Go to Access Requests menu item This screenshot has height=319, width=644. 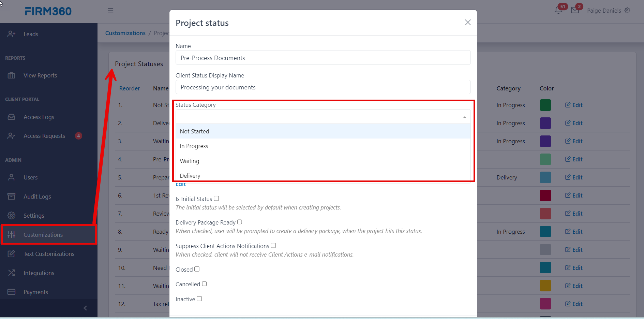(44, 136)
